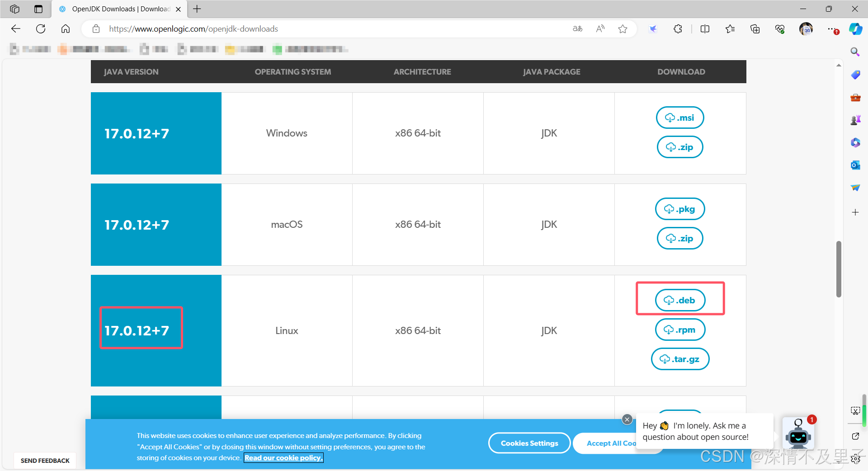Image resolution: width=868 pixels, height=471 pixels.
Task: Activate read aloud icon
Action: pos(600,29)
